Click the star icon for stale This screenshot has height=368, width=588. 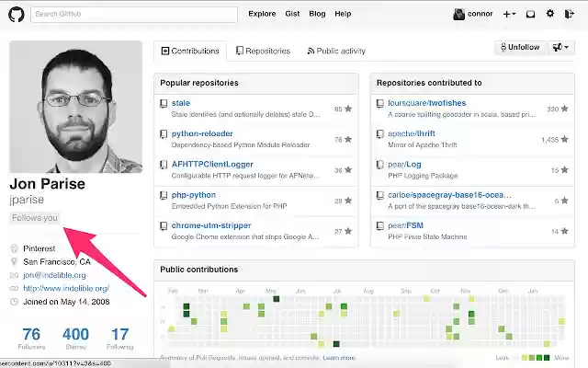point(348,109)
